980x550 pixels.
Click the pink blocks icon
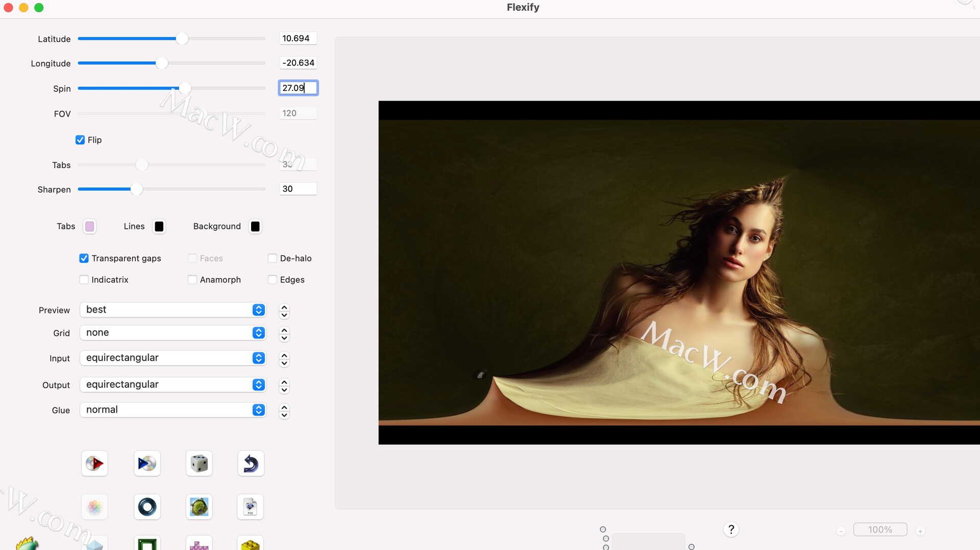coord(199,543)
